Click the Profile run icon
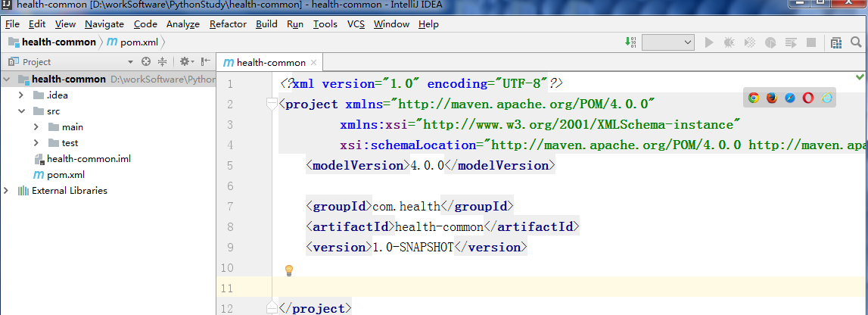This screenshot has height=315, width=868. pos(770,42)
